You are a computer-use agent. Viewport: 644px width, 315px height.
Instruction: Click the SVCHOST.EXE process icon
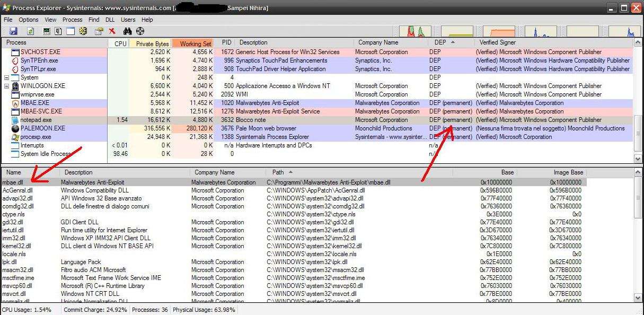coord(15,52)
